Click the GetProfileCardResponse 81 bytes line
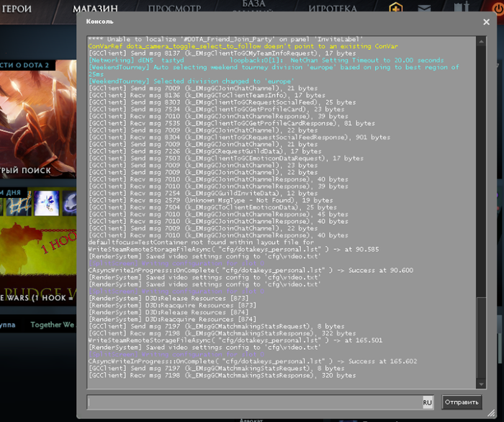Screen dimensions: 504x422 (231, 123)
